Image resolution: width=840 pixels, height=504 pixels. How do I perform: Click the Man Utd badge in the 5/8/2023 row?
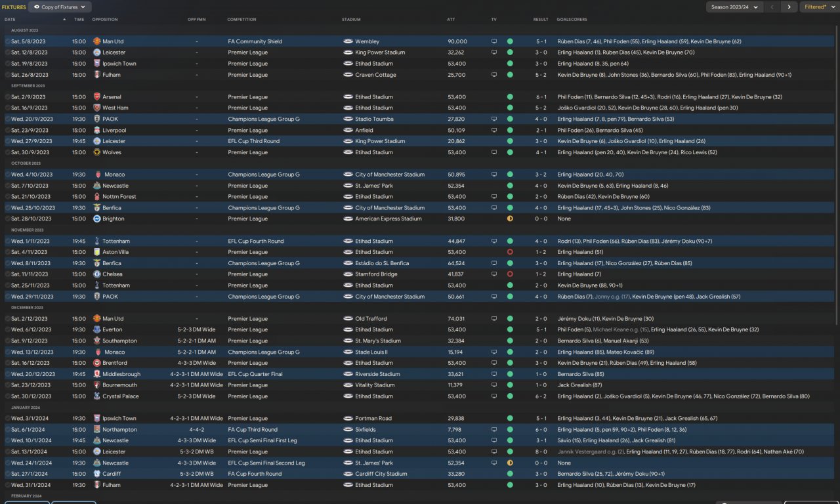coord(97,41)
